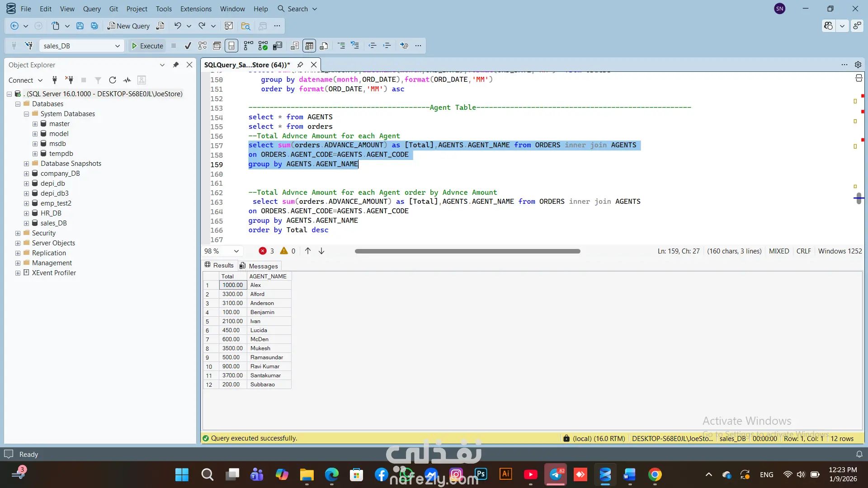The height and width of the screenshot is (488, 868).
Task: Open the 98 % zoom dropdown
Action: pyautogui.click(x=236, y=251)
